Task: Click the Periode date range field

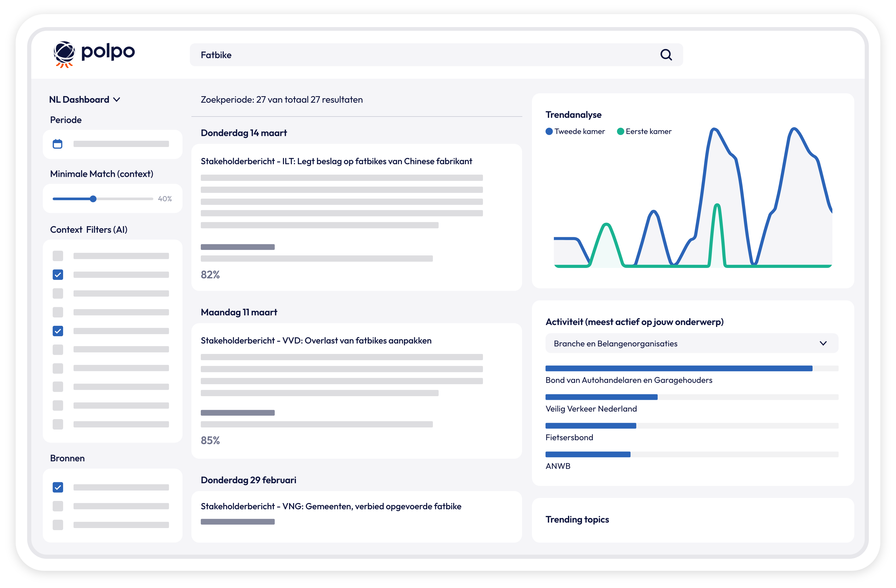Action: (x=121, y=144)
